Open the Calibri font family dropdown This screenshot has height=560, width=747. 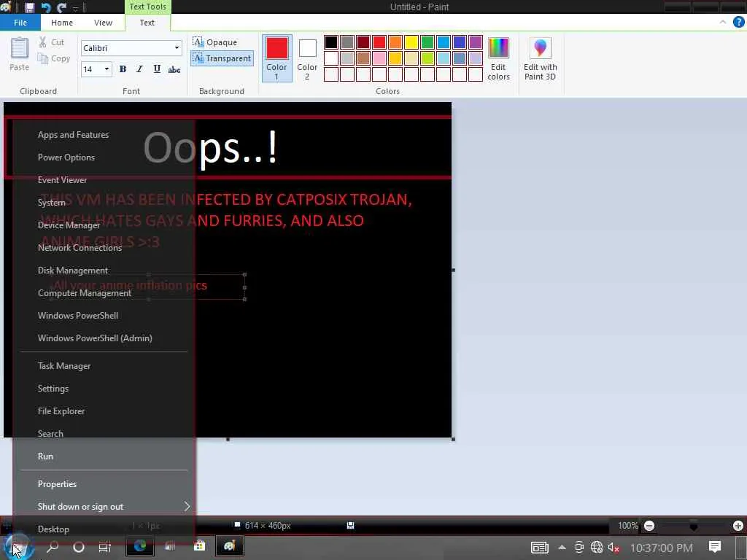tap(177, 48)
